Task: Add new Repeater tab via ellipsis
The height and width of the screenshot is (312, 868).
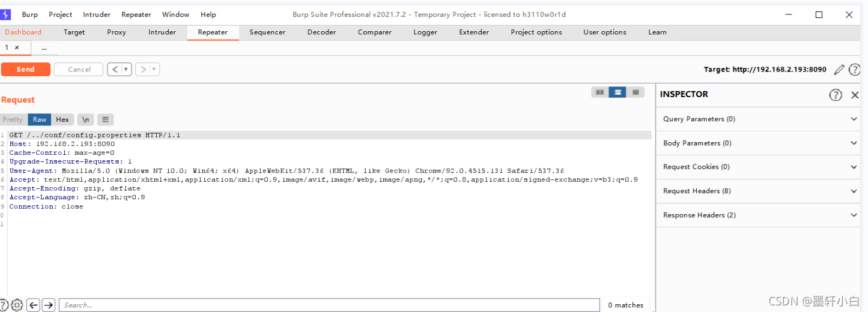Action: click(44, 47)
